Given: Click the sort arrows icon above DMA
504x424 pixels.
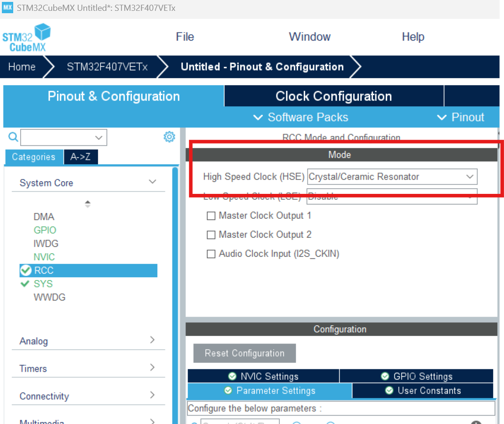Looking at the screenshot, I should pos(88,204).
